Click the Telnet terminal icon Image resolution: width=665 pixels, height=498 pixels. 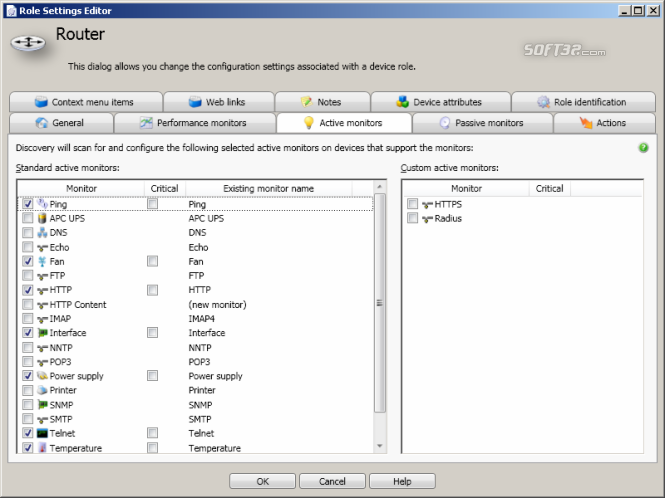[x=42, y=433]
